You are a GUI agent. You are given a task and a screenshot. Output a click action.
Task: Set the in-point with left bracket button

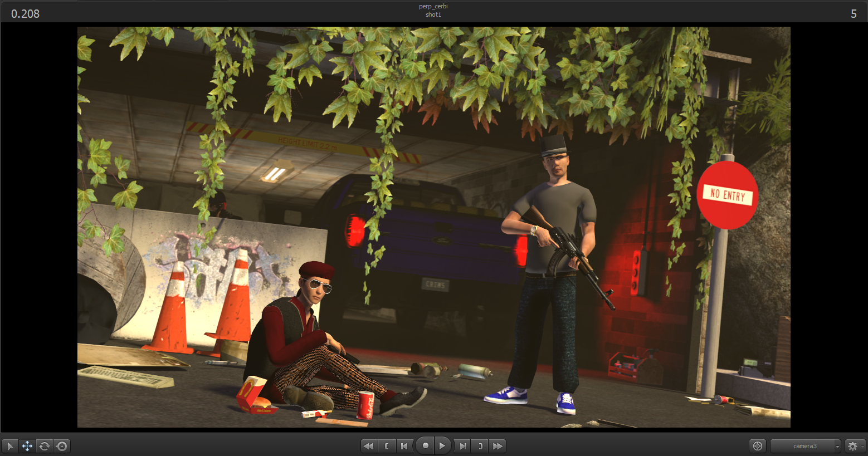[387, 446]
